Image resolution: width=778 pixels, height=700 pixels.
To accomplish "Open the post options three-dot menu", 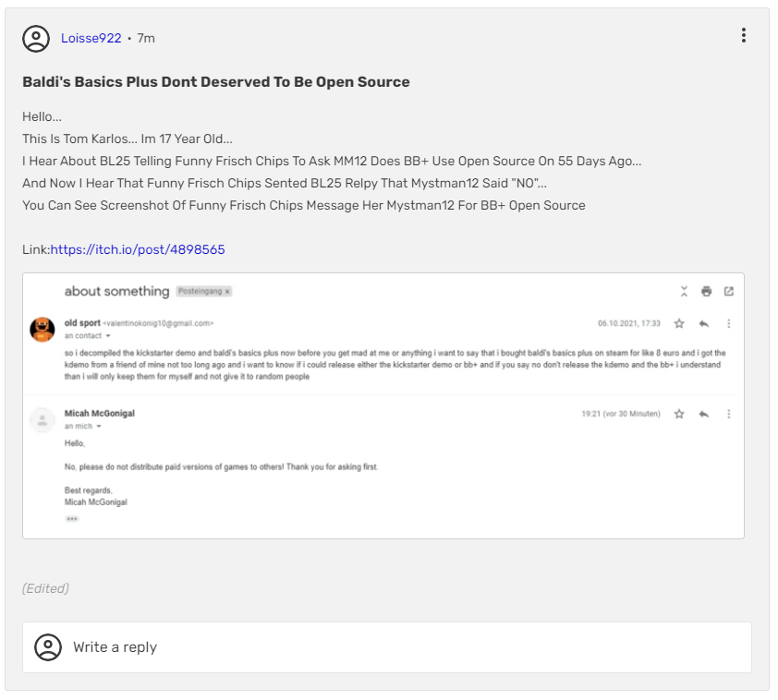I will click(743, 36).
